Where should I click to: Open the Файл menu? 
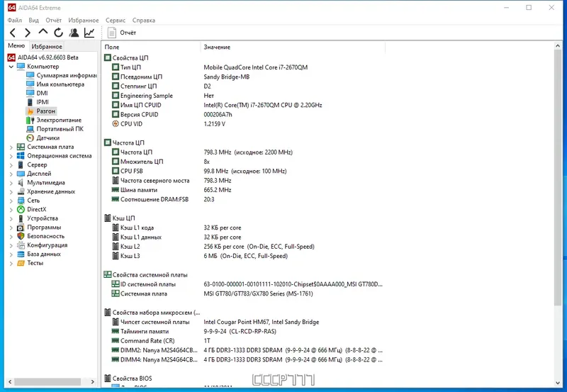point(14,21)
